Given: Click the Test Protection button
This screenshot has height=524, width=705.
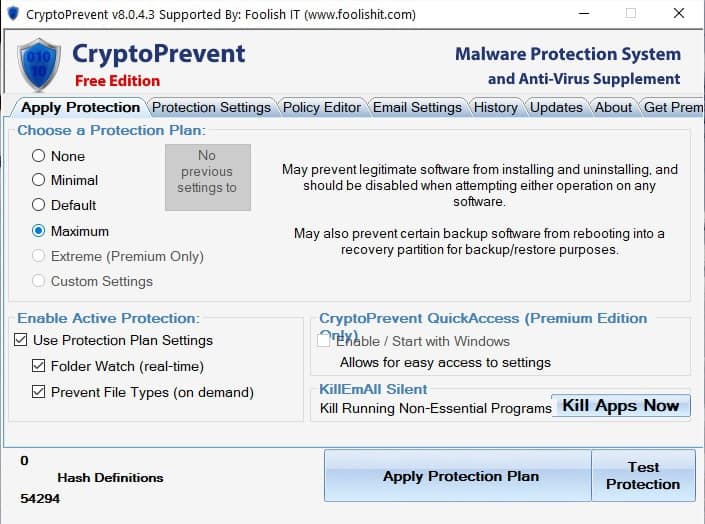Looking at the screenshot, I should point(643,476).
